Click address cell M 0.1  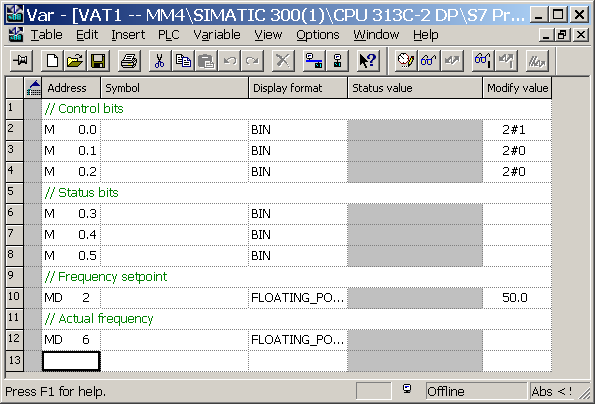tap(71, 151)
